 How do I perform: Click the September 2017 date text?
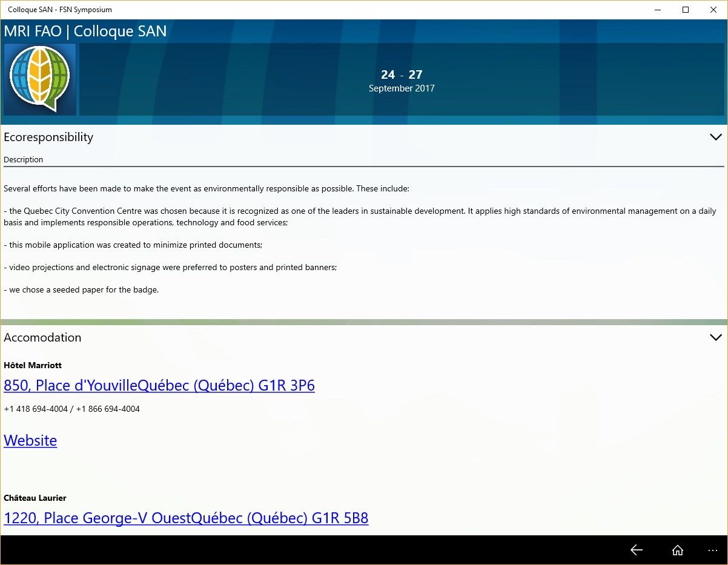click(x=402, y=88)
